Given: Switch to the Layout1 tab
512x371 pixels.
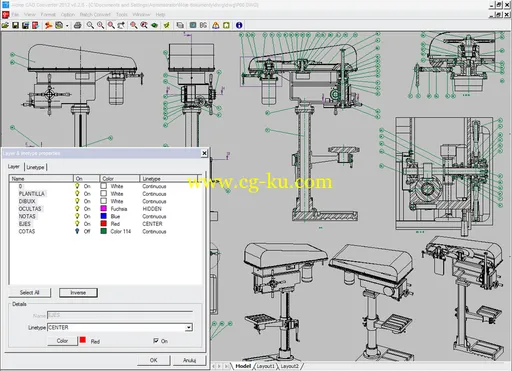Looking at the screenshot, I should tap(265, 366).
